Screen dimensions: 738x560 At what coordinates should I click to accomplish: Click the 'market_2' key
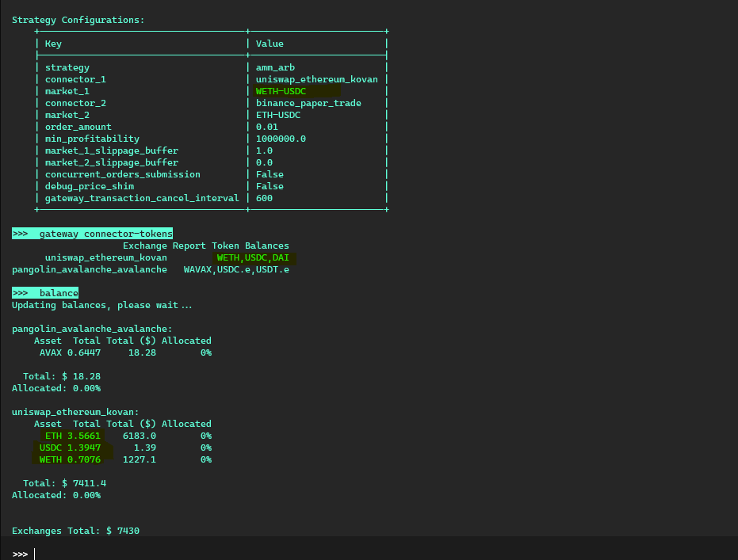point(67,115)
